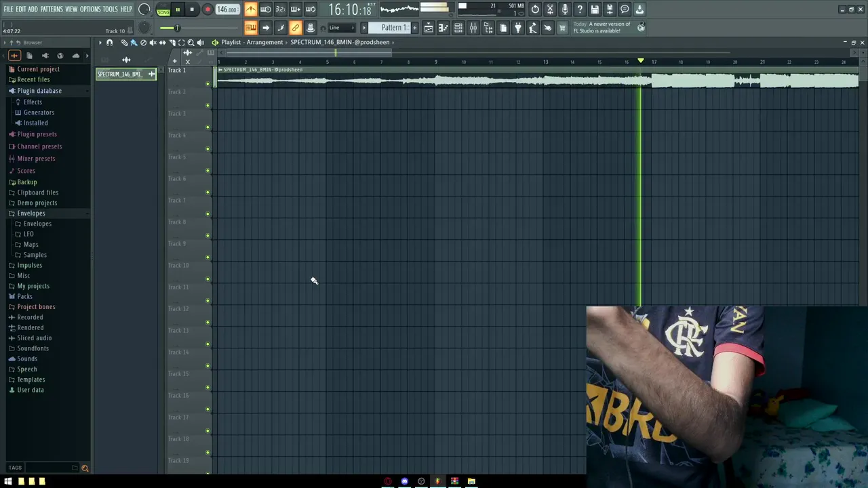Click the 146.000 tempo field

(227, 10)
